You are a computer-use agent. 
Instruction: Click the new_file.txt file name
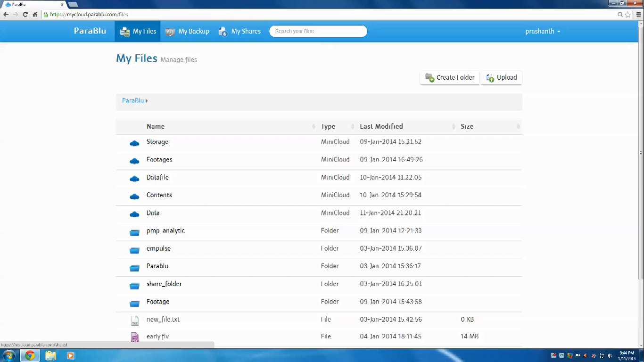(x=163, y=319)
